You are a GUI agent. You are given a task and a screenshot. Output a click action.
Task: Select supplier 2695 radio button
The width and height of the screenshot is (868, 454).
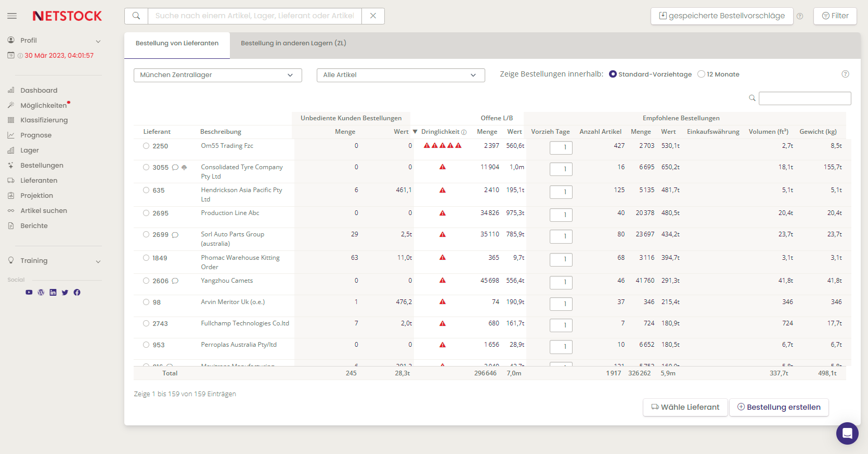click(146, 213)
